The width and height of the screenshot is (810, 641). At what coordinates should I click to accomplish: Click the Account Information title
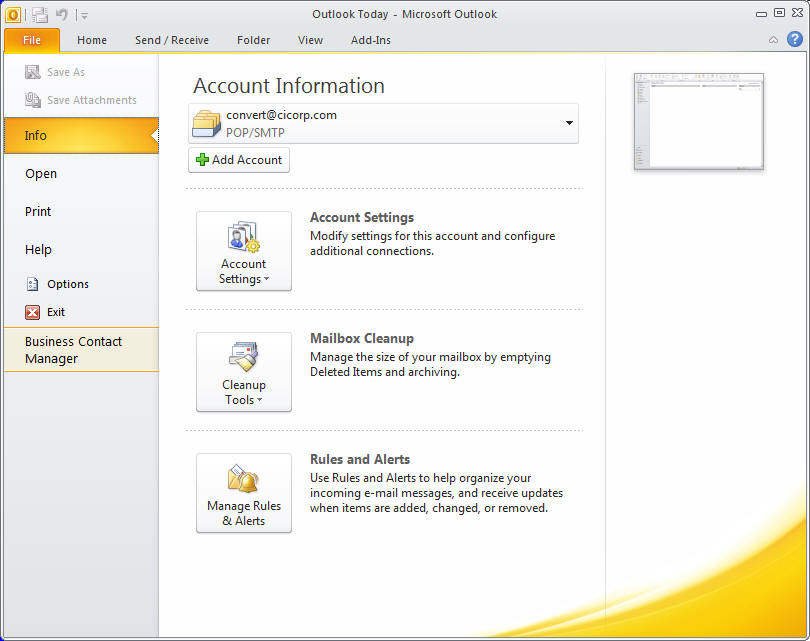289,86
